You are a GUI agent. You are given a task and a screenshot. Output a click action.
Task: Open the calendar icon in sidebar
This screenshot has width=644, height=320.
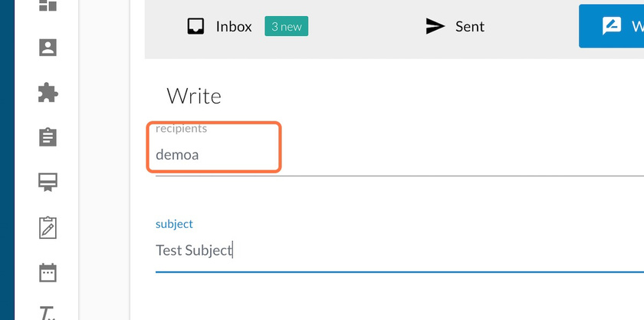point(48,272)
